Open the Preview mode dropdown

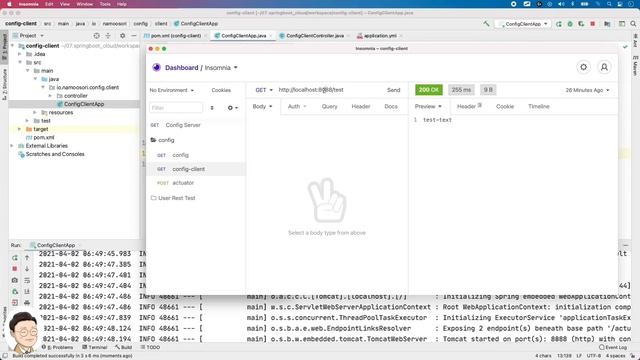click(x=428, y=107)
